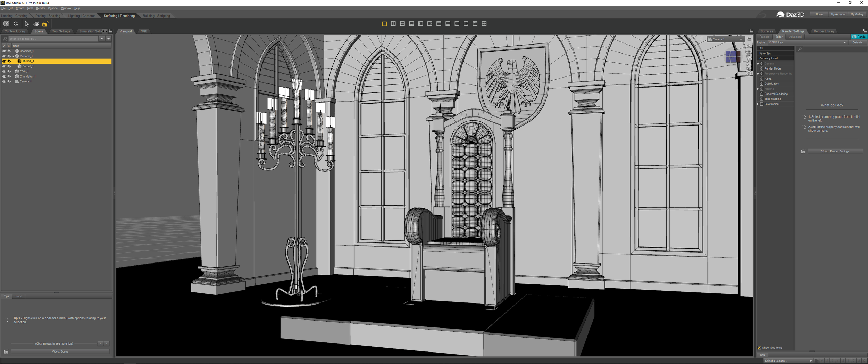Toggle visibility eye for Chamber_1

[4, 51]
